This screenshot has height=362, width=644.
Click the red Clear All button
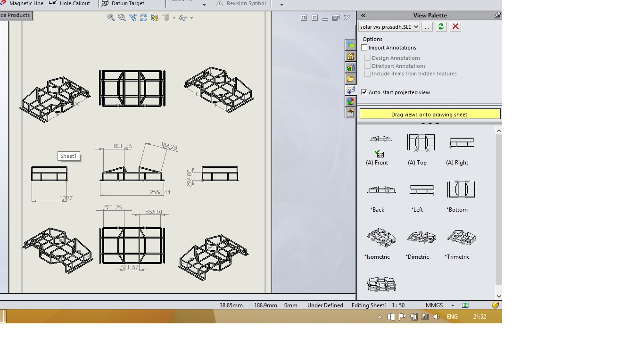[x=455, y=27]
